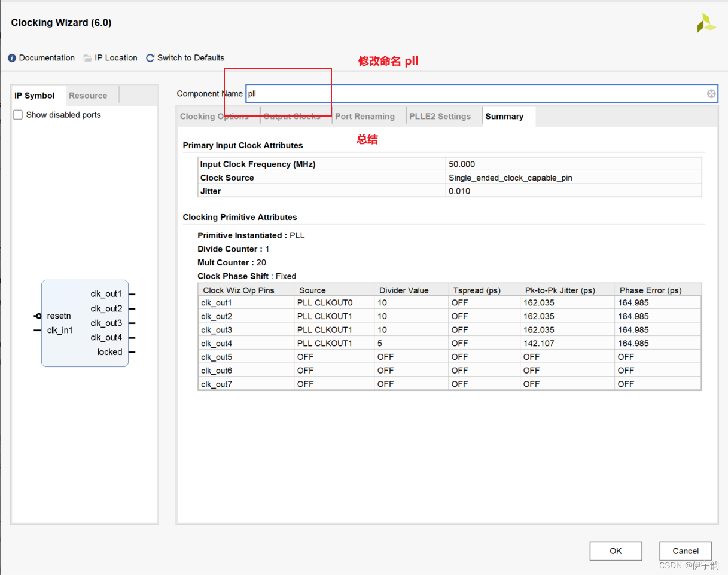The image size is (728, 575).
Task: Go to the PLLE2 Settings tab
Action: [440, 117]
